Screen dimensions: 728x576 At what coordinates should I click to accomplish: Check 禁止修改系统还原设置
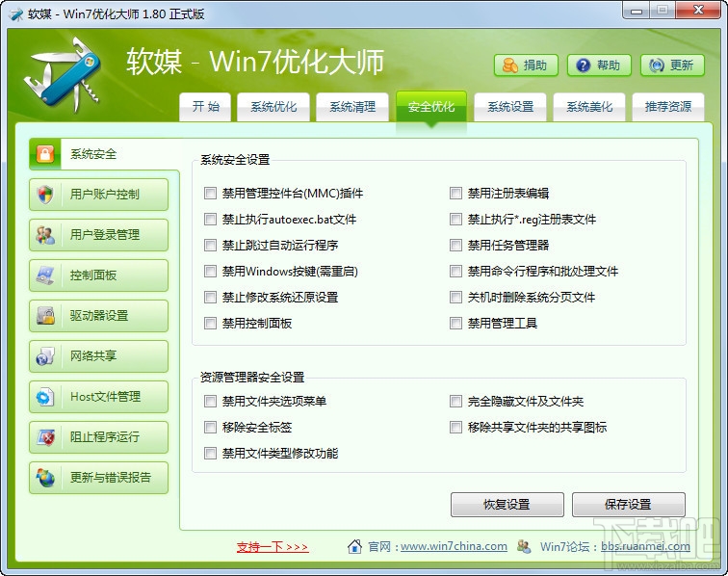pyautogui.click(x=210, y=297)
